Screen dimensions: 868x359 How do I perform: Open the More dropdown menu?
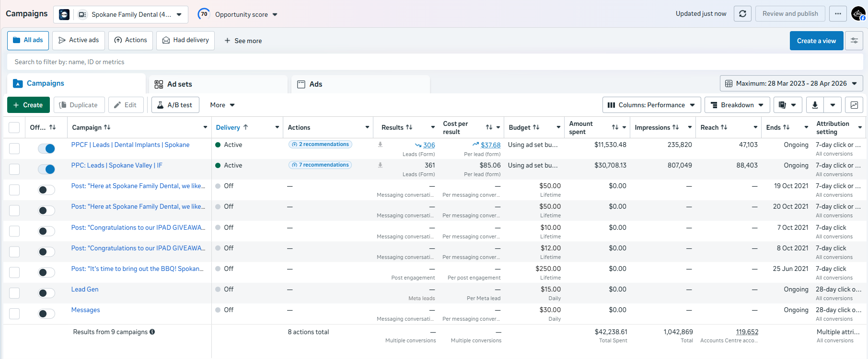point(222,105)
